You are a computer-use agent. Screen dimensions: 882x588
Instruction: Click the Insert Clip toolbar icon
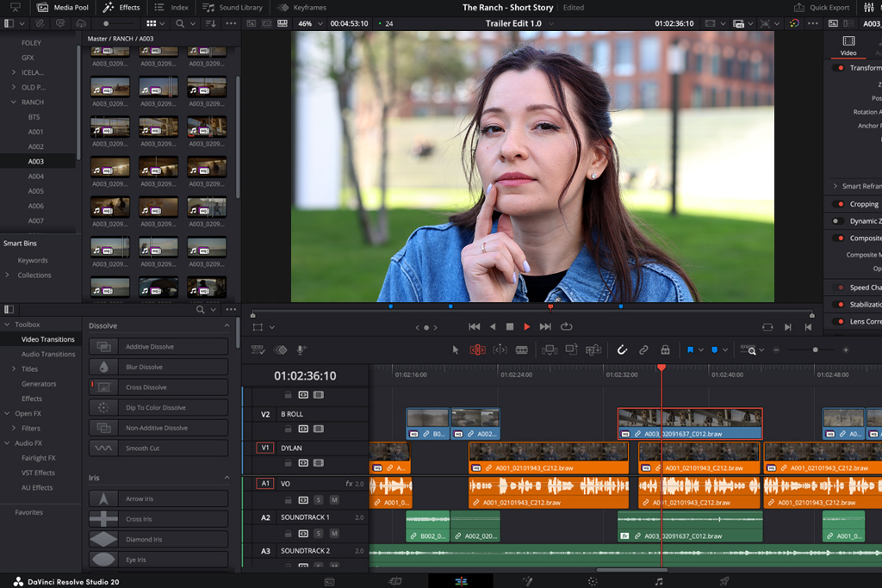[x=549, y=350]
